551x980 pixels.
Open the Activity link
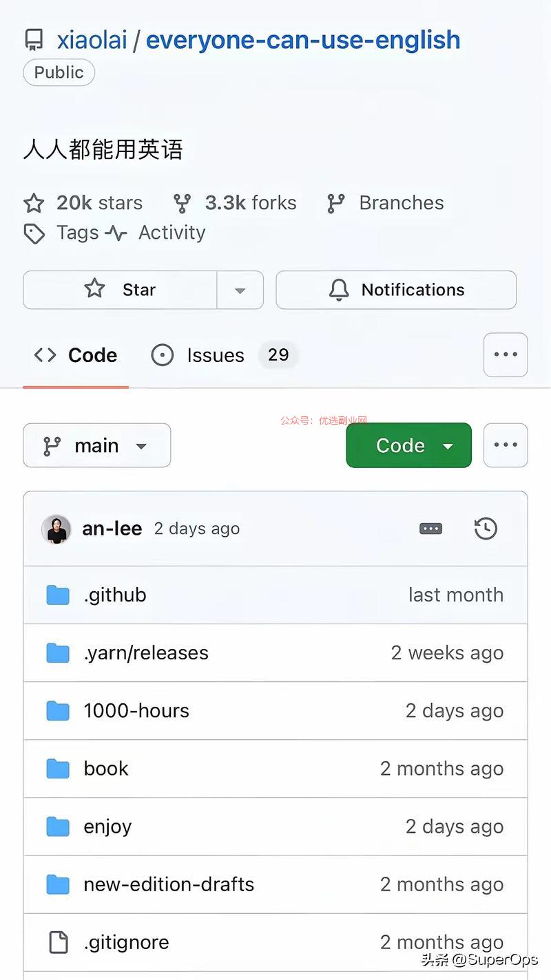(172, 233)
